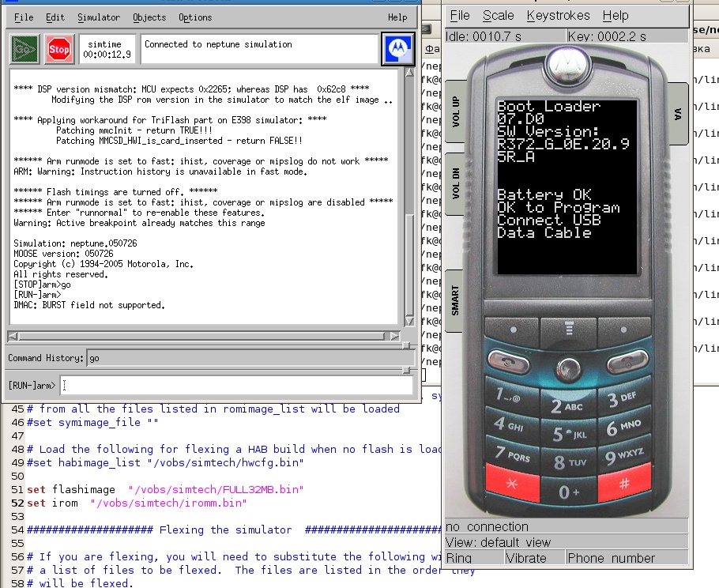
Task: Open the Objects menu
Action: 149,17
